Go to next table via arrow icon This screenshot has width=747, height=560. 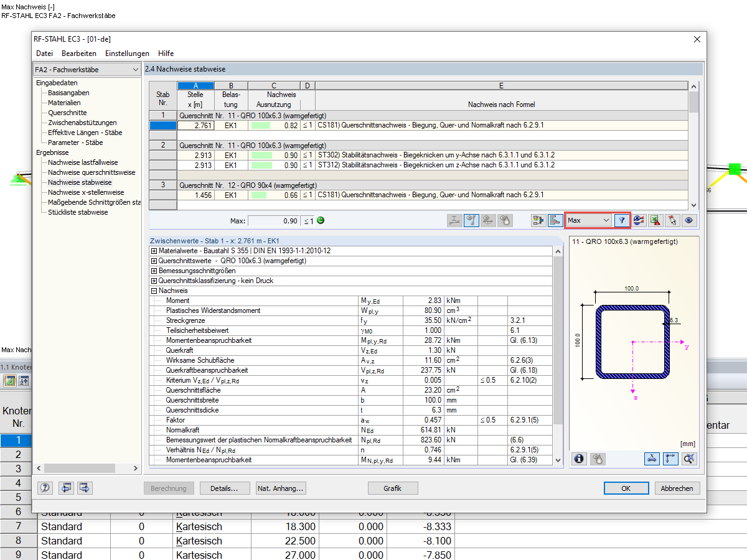(x=85, y=488)
